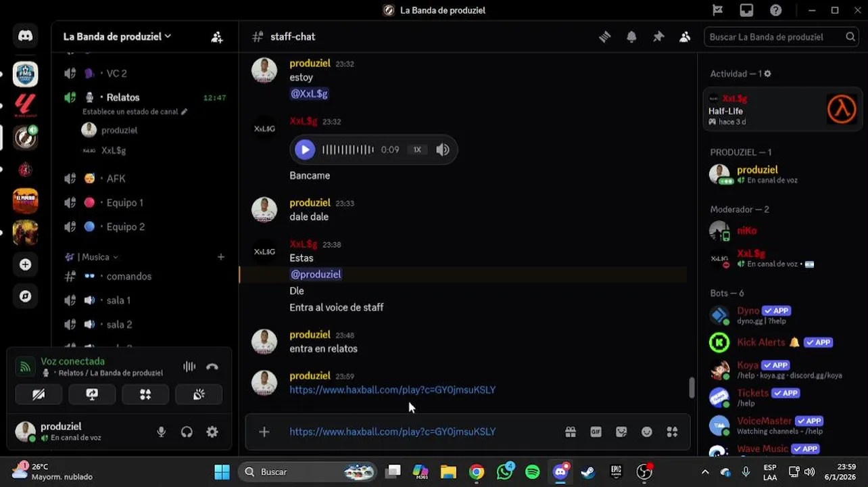Open Steam from the taskbar

coord(588,472)
